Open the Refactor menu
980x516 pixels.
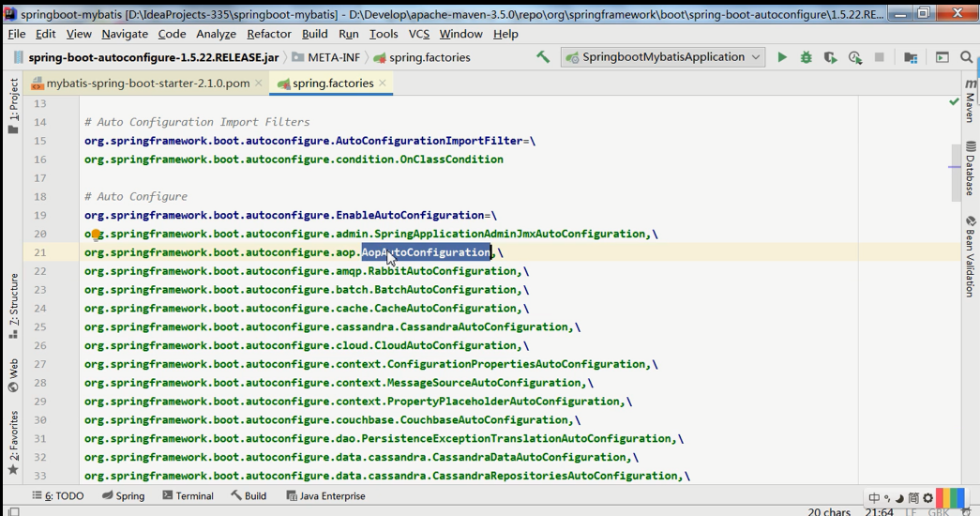[x=269, y=34]
